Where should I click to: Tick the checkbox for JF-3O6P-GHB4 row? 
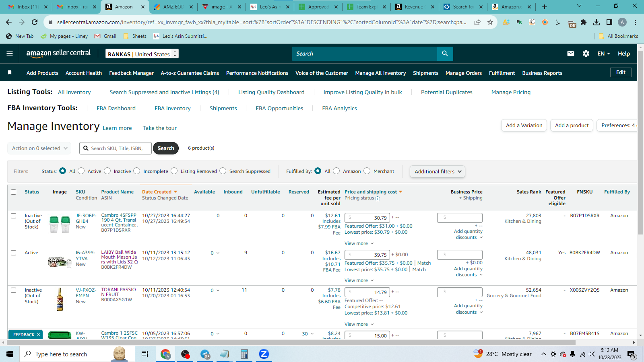pyautogui.click(x=13, y=216)
